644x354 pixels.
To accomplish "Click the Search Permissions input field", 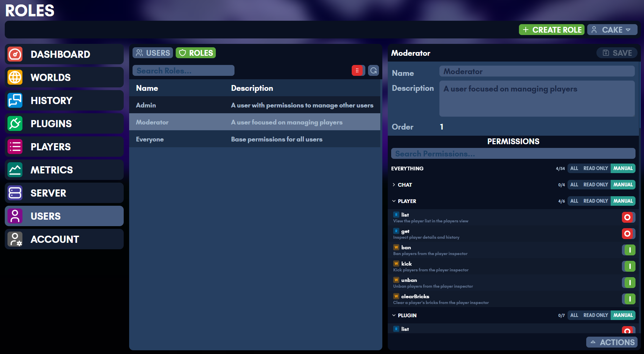I will (x=513, y=153).
